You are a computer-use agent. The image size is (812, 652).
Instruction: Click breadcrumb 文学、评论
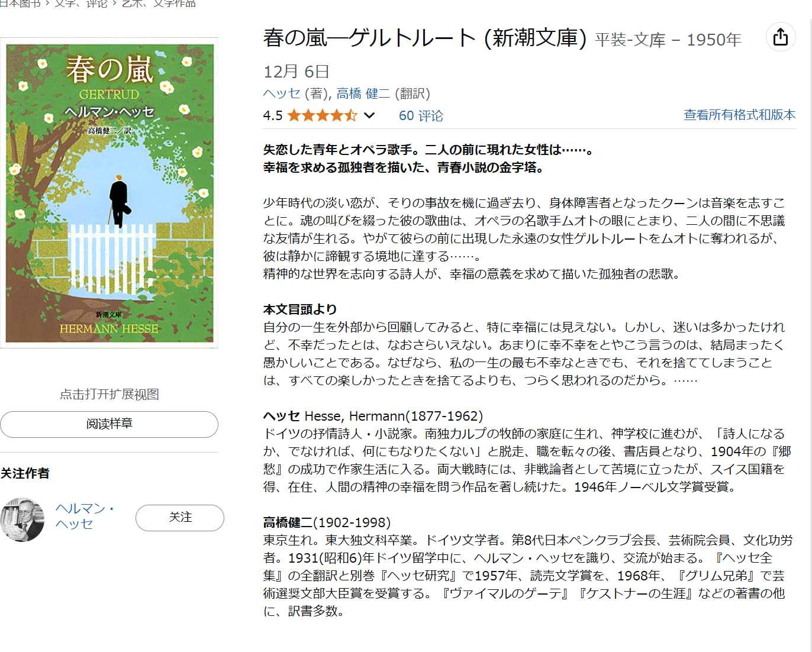pos(81,4)
